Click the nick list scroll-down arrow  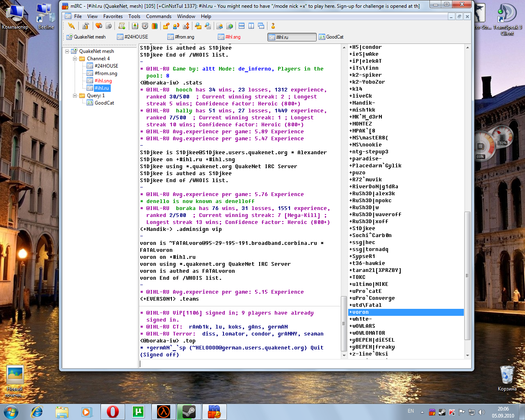467,355
